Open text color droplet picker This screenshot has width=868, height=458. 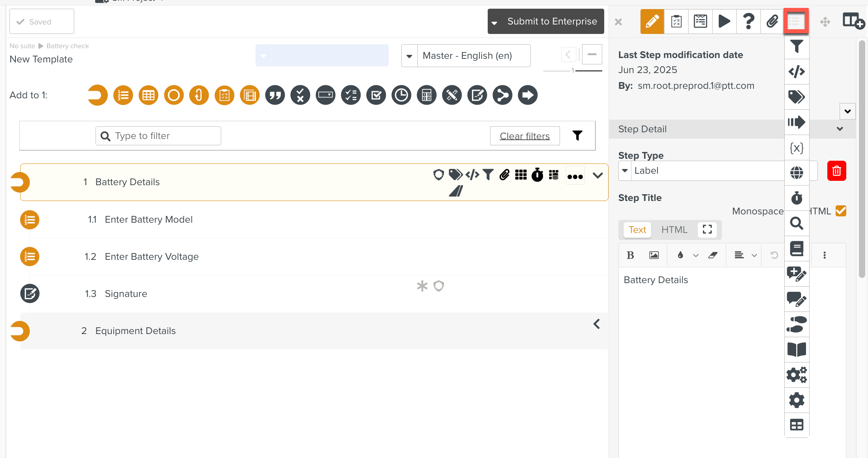pos(680,255)
